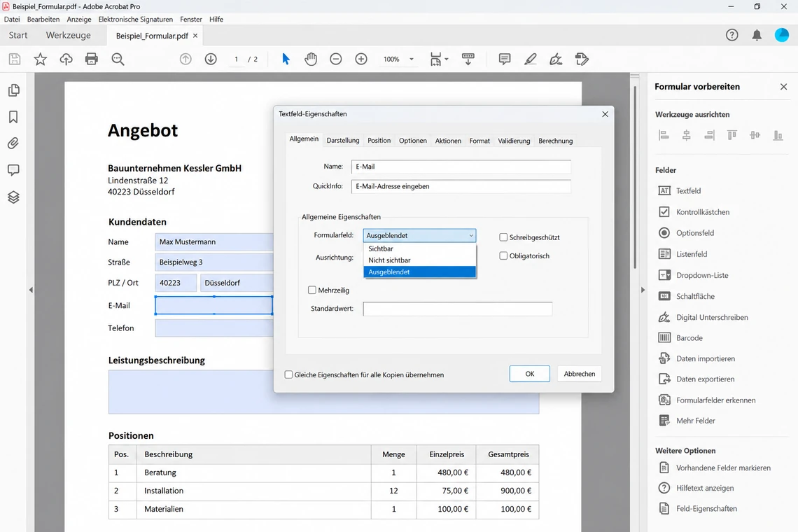Enable the Schreibgeschützt checkbox
798x532 pixels.
coord(503,237)
